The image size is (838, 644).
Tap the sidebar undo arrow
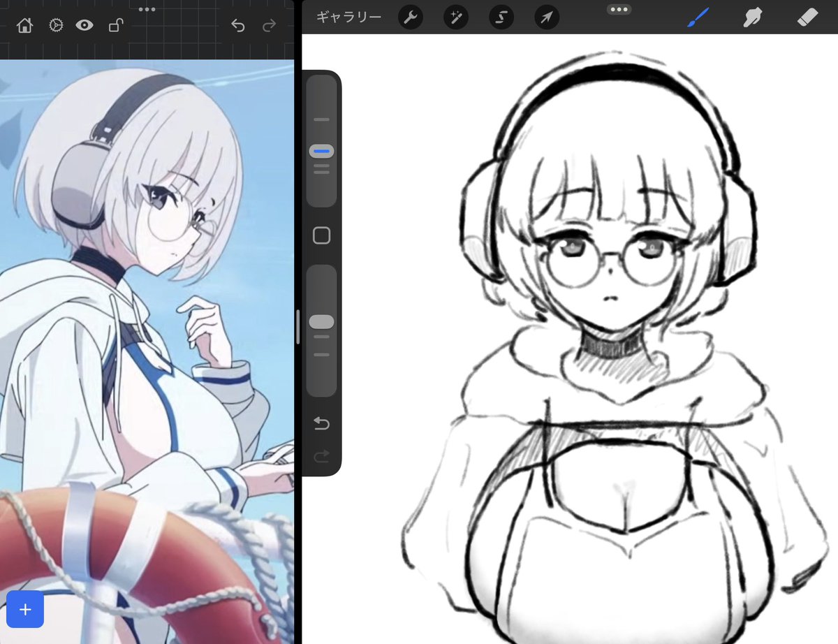(321, 423)
